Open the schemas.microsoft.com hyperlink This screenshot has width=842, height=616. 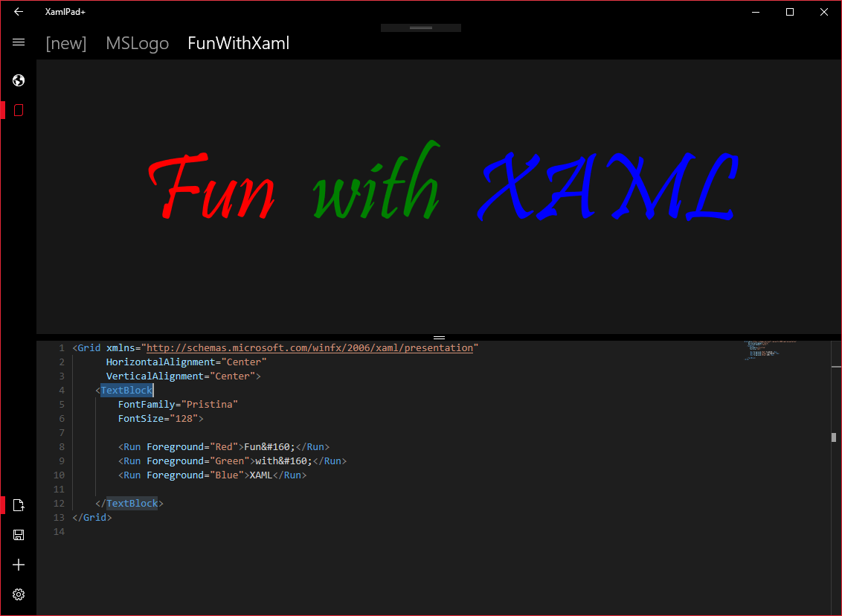[311, 347]
